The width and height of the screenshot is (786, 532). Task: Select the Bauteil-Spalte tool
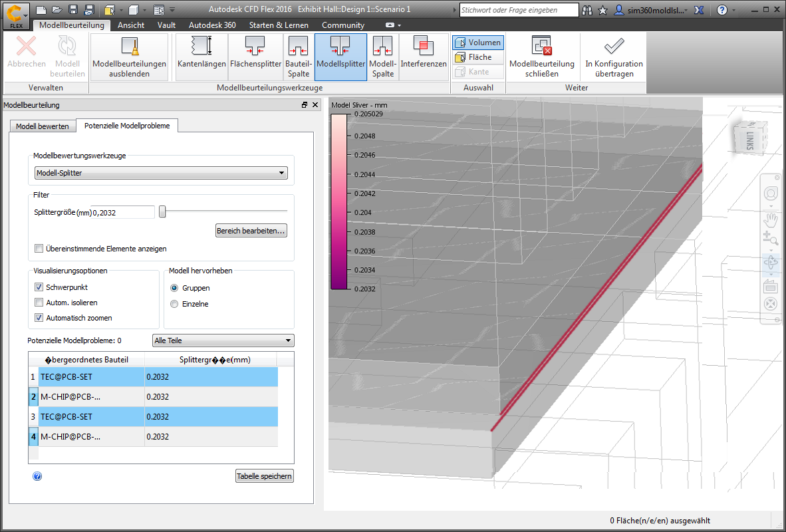coord(299,57)
